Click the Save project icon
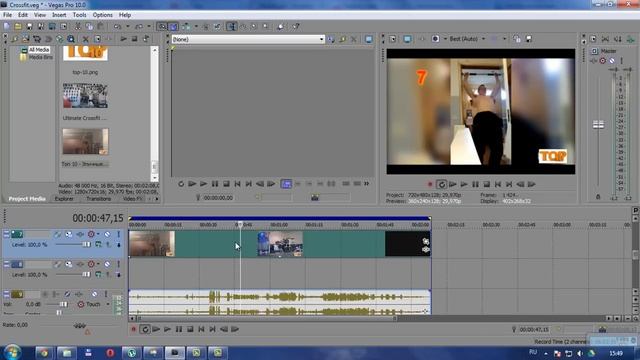This screenshot has height=360, width=640. 29,27
